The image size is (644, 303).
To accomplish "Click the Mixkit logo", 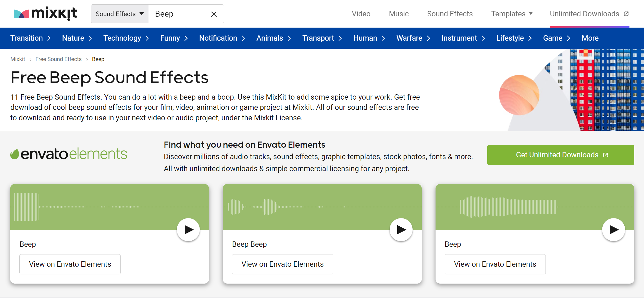I will pyautogui.click(x=45, y=14).
